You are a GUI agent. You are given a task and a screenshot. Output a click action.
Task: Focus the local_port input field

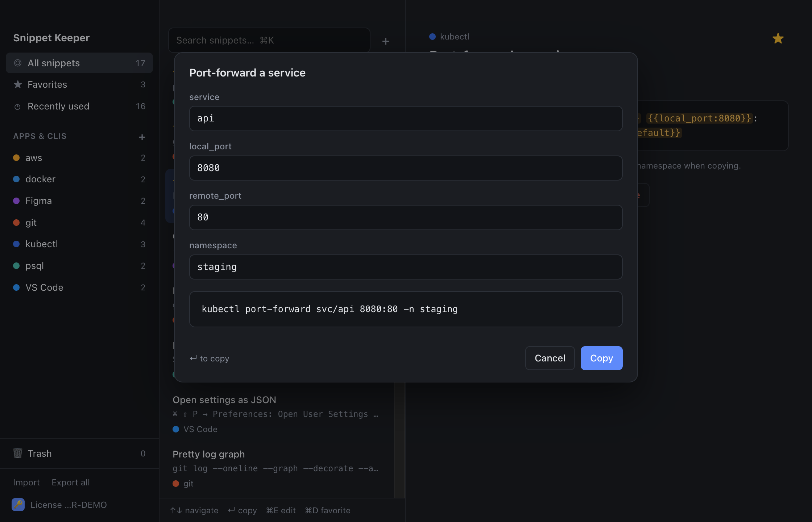[406, 168]
